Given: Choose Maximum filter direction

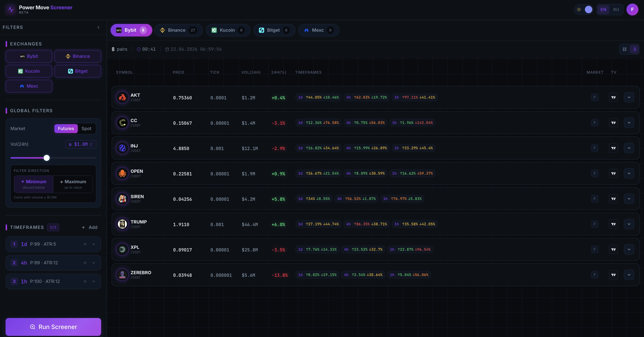Looking at the screenshot, I should pyautogui.click(x=73, y=184).
